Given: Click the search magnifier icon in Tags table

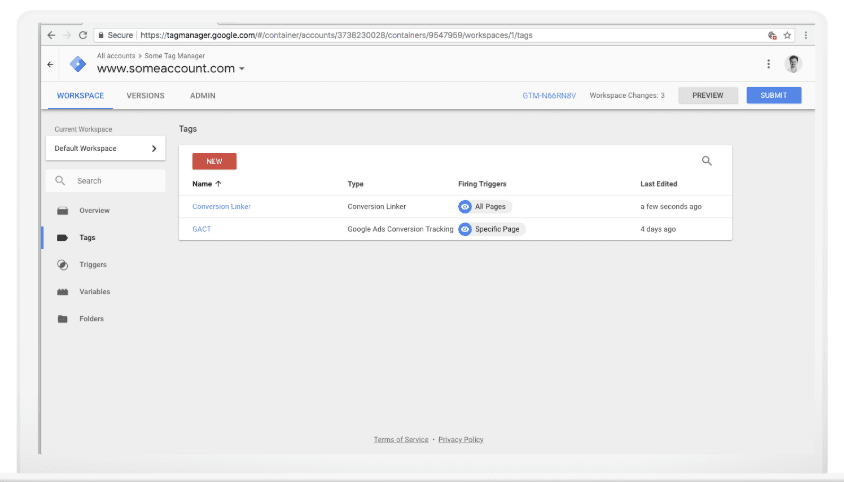Looking at the screenshot, I should pyautogui.click(x=706, y=161).
